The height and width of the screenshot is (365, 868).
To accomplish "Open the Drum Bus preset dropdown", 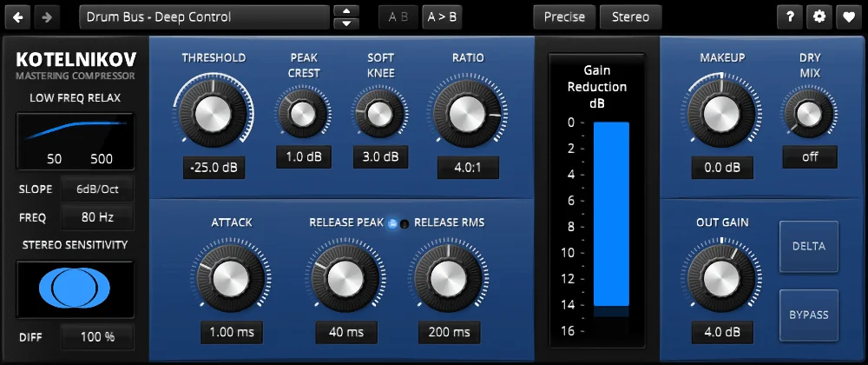I will click(204, 17).
